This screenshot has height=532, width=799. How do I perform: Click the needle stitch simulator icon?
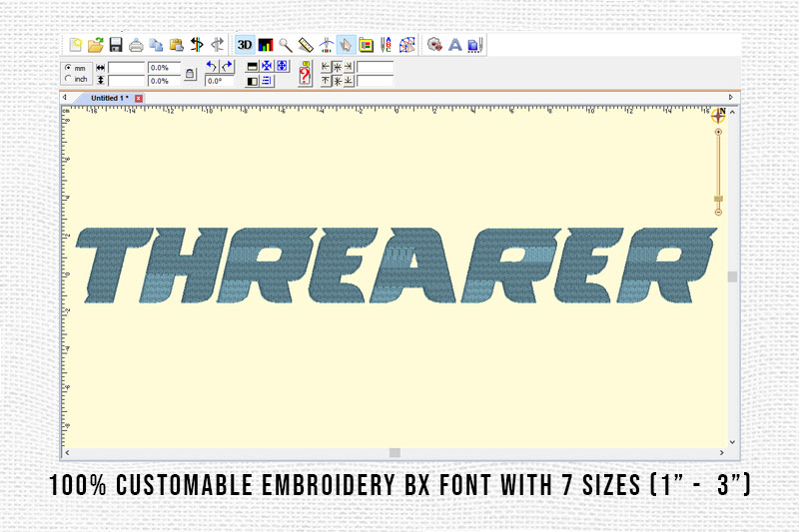point(327,45)
